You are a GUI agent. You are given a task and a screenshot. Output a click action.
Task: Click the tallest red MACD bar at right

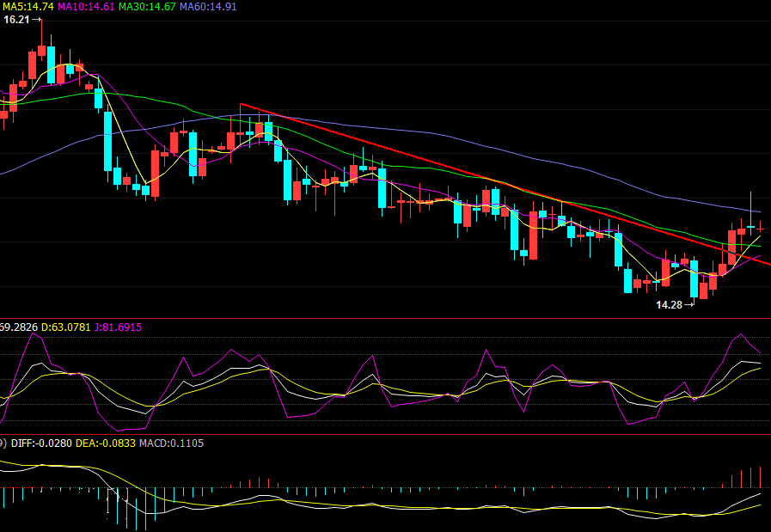(760, 477)
